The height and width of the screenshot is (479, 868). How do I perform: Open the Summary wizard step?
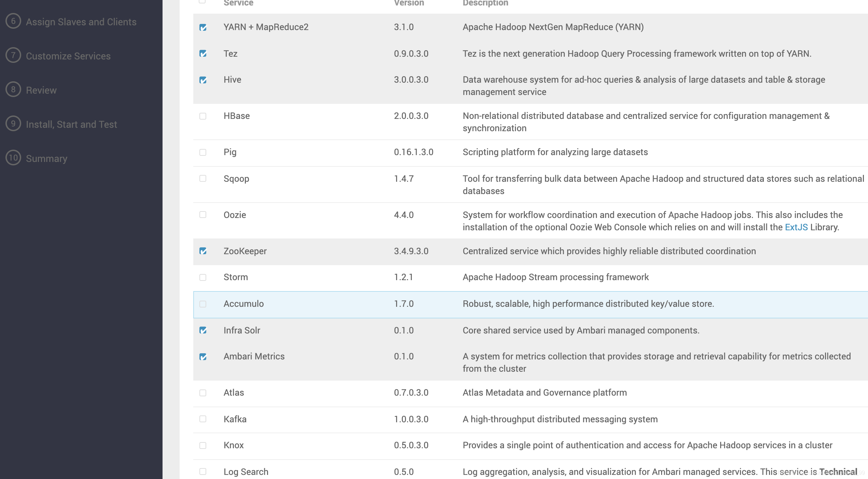pos(46,159)
